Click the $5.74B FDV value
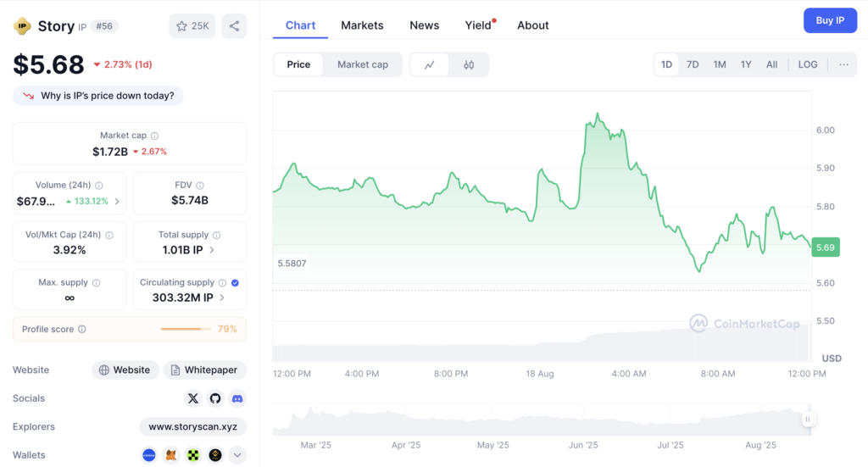 [x=190, y=200]
